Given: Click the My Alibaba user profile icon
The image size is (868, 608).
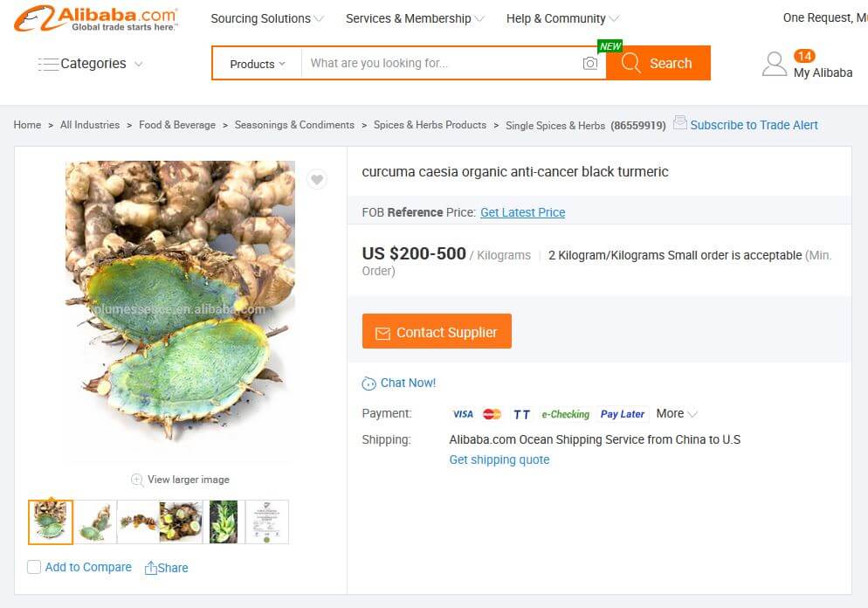Looking at the screenshot, I should click(x=775, y=64).
